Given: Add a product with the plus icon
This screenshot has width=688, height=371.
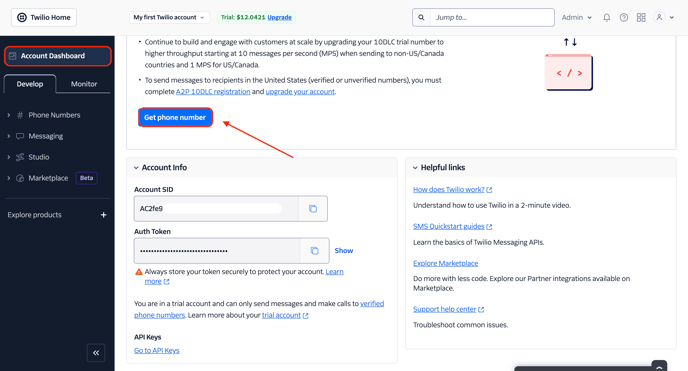Looking at the screenshot, I should pos(104,215).
